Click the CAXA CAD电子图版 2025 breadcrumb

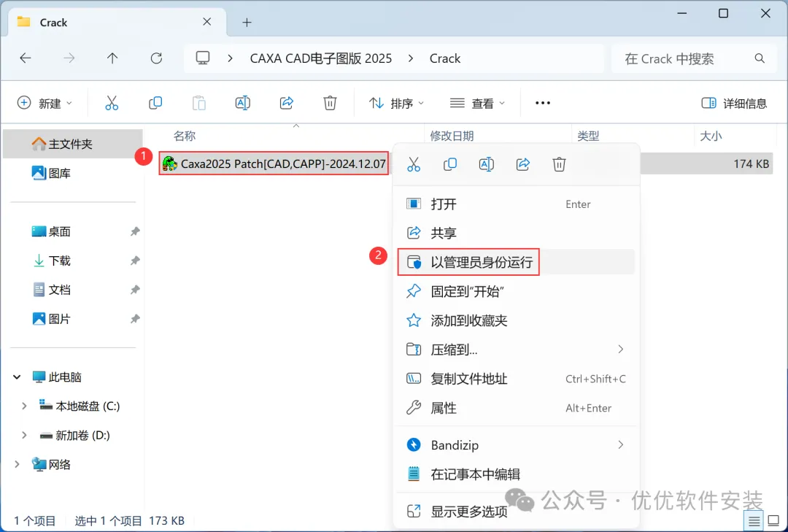(x=320, y=58)
